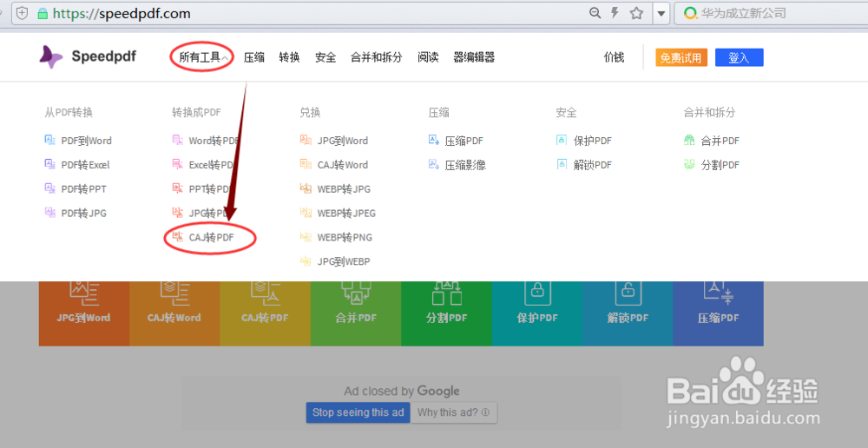Viewport: 868px width, 448px height.
Task: Open the 解锁PDF tile
Action: pyautogui.click(x=628, y=313)
